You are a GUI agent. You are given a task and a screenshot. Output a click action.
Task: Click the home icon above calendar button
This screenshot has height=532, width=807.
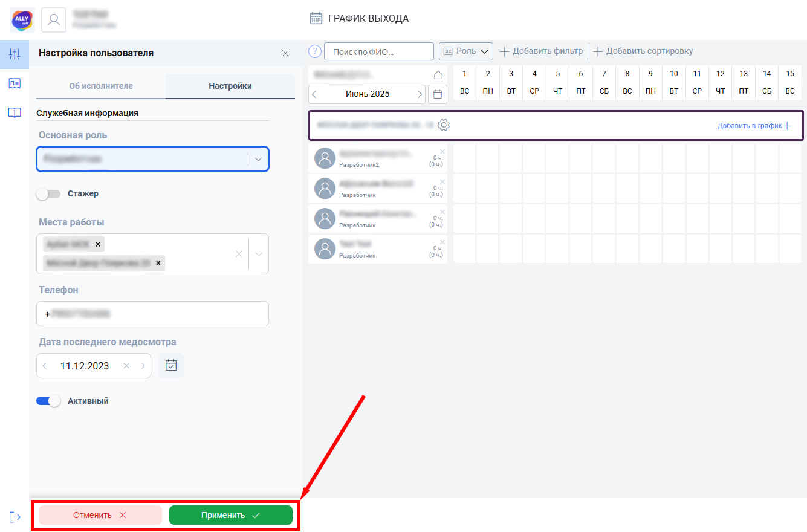point(438,75)
